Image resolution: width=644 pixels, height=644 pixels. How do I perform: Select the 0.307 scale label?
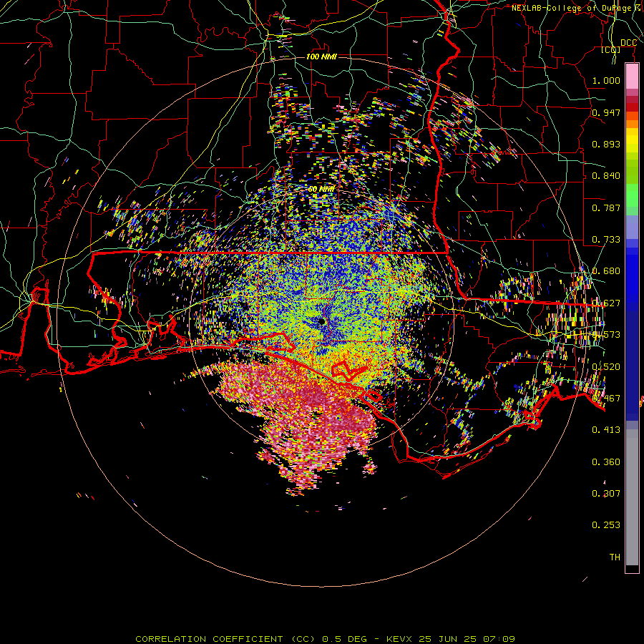606,493
